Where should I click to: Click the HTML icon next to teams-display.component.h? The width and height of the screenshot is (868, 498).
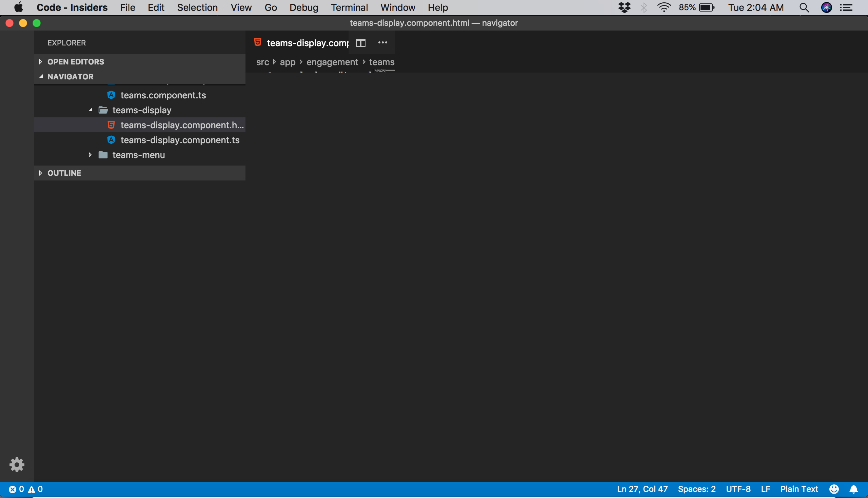(112, 124)
